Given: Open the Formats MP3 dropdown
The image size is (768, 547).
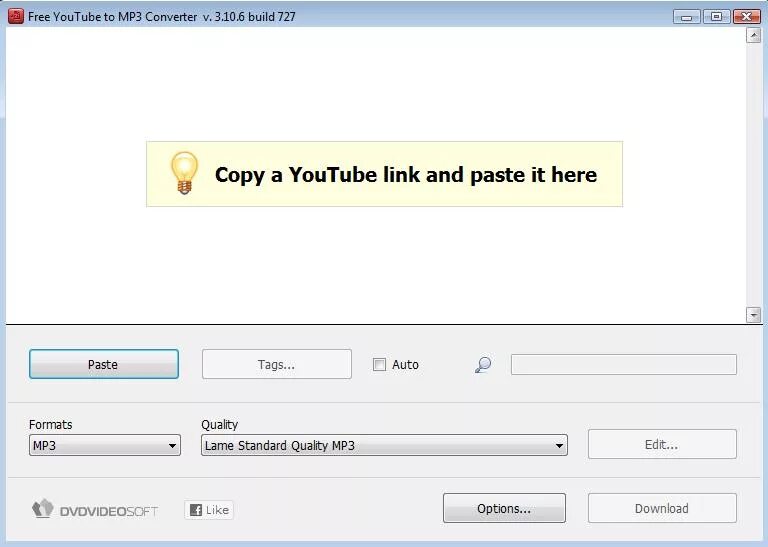Looking at the screenshot, I should tap(105, 445).
